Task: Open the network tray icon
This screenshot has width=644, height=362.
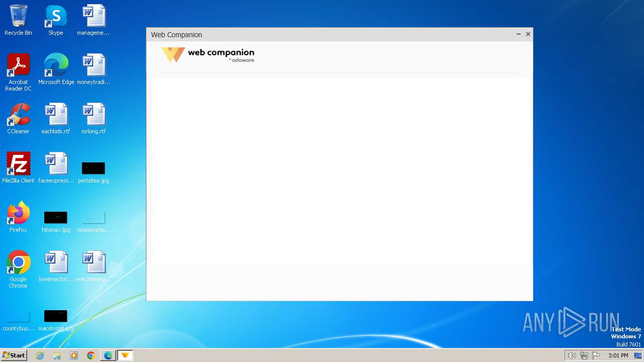Action: click(x=584, y=355)
